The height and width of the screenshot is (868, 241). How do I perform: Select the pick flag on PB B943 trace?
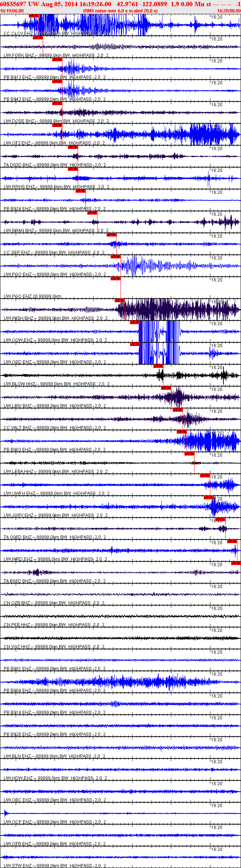coord(57,81)
